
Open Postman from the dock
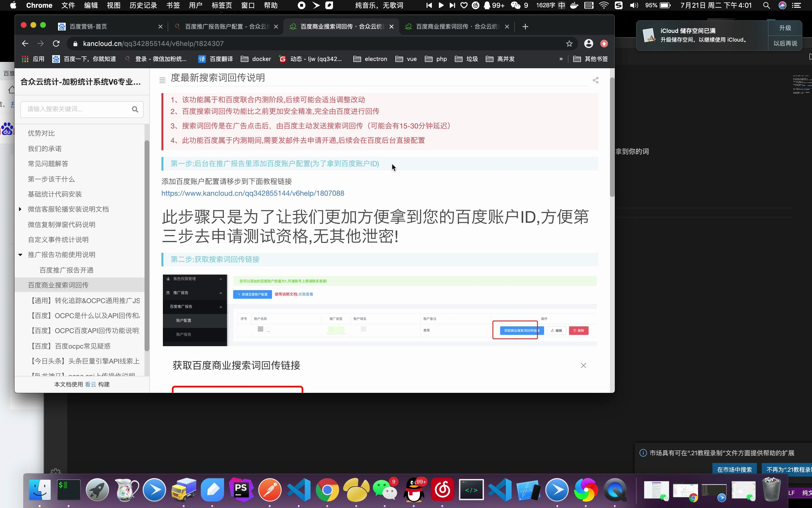[x=270, y=490]
